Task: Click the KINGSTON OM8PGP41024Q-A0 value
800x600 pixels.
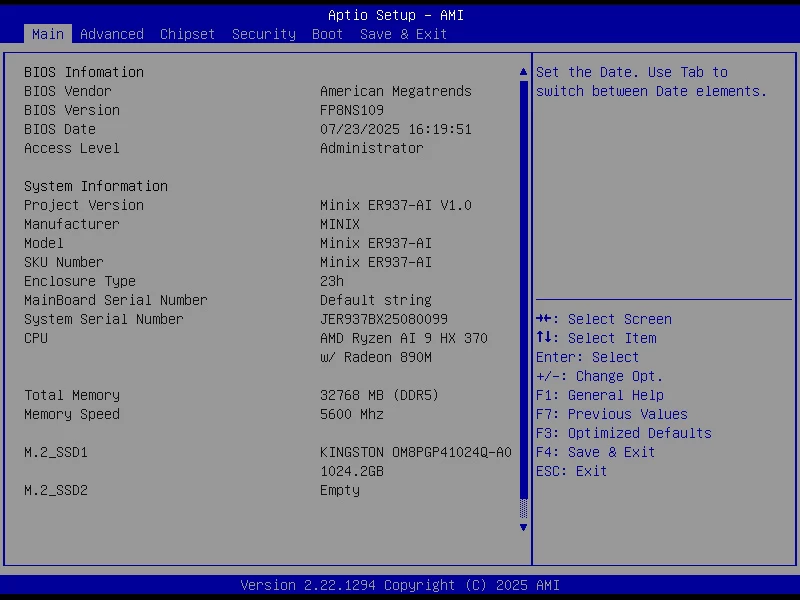Action: (x=416, y=453)
